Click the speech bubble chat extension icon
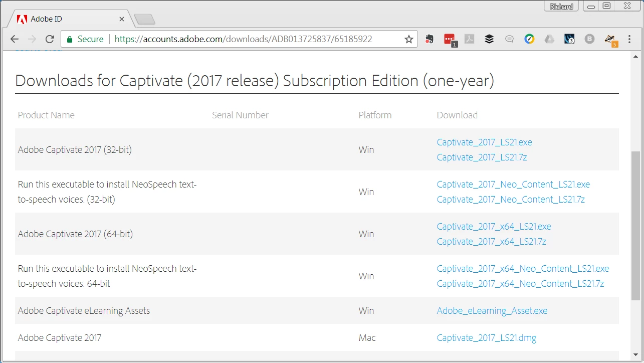The height and width of the screenshot is (363, 644). (x=510, y=39)
